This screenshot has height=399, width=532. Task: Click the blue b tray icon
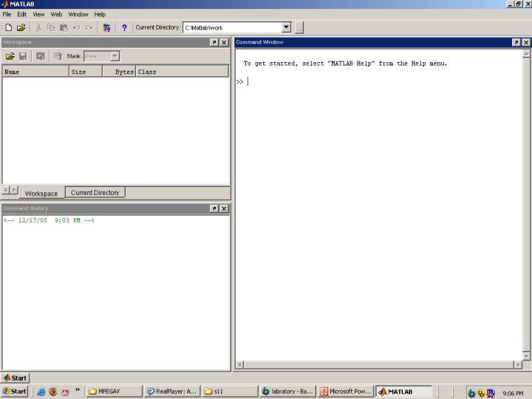point(471,393)
